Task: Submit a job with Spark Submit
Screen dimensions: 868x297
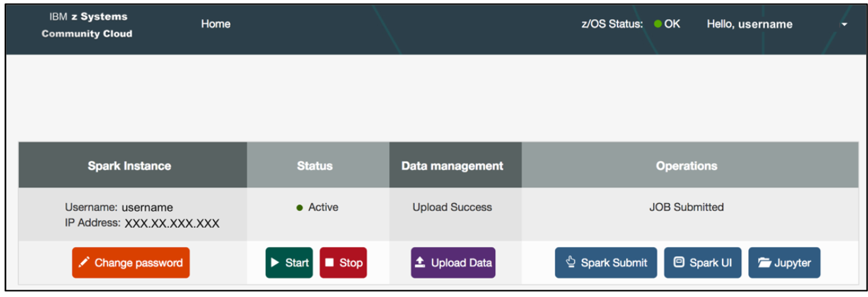Action: [x=606, y=263]
